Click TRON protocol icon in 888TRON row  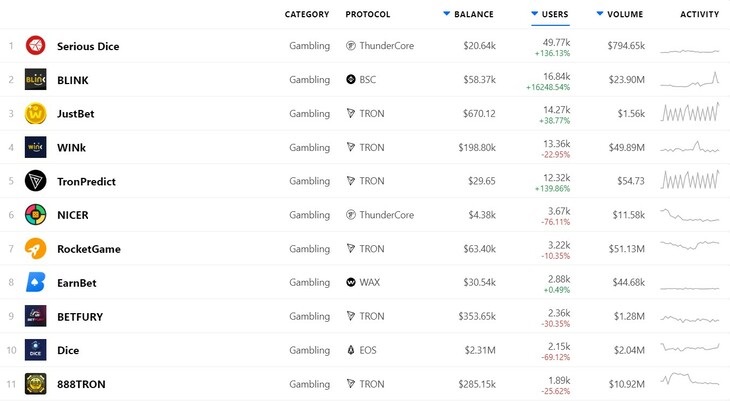(351, 384)
